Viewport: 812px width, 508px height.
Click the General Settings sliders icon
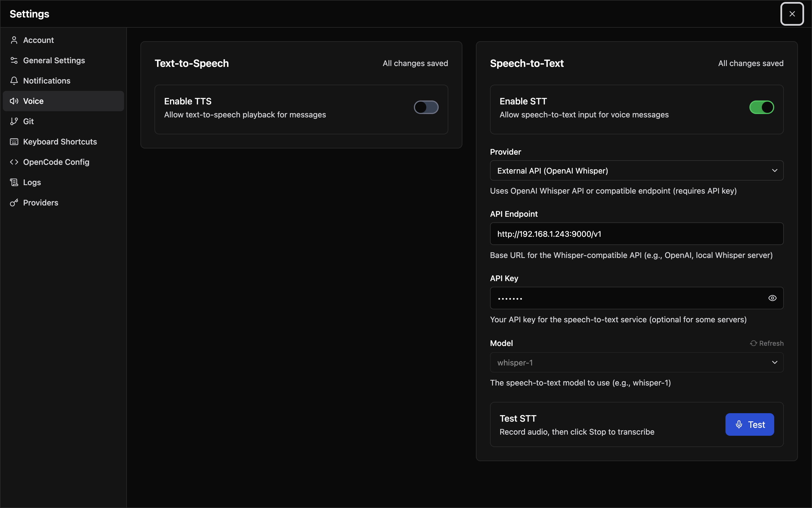[14, 60]
